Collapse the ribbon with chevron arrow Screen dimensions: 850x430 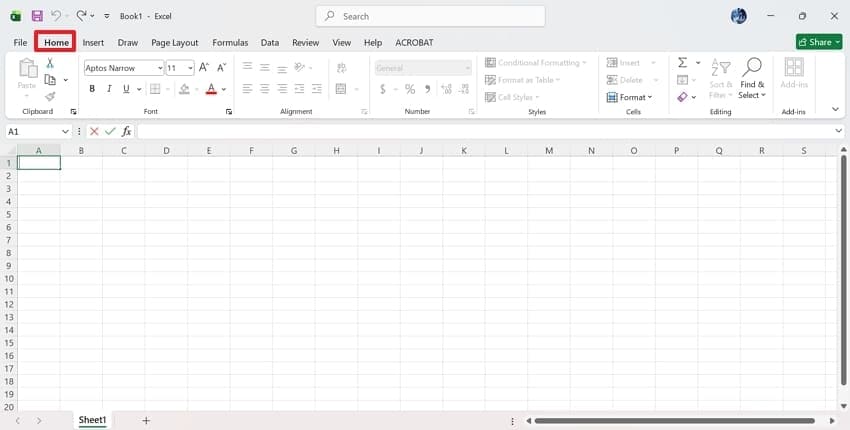(x=835, y=110)
